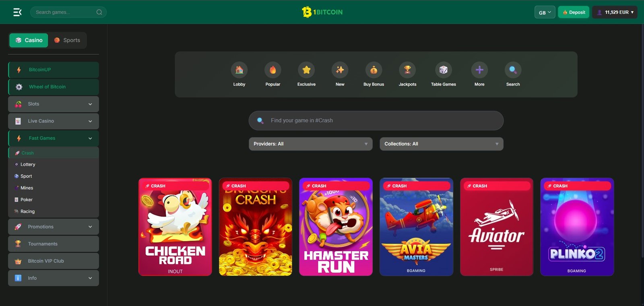This screenshot has width=644, height=306.
Task: Open the Collections: All dropdown
Action: pos(441,144)
